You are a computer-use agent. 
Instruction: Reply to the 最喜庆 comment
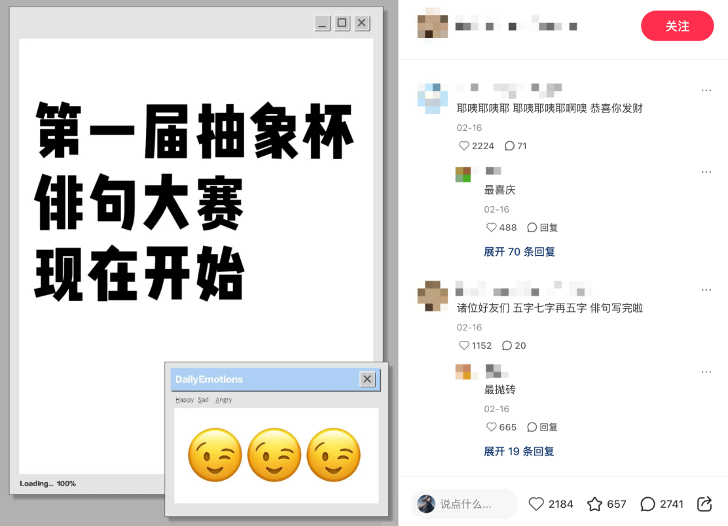(x=542, y=227)
